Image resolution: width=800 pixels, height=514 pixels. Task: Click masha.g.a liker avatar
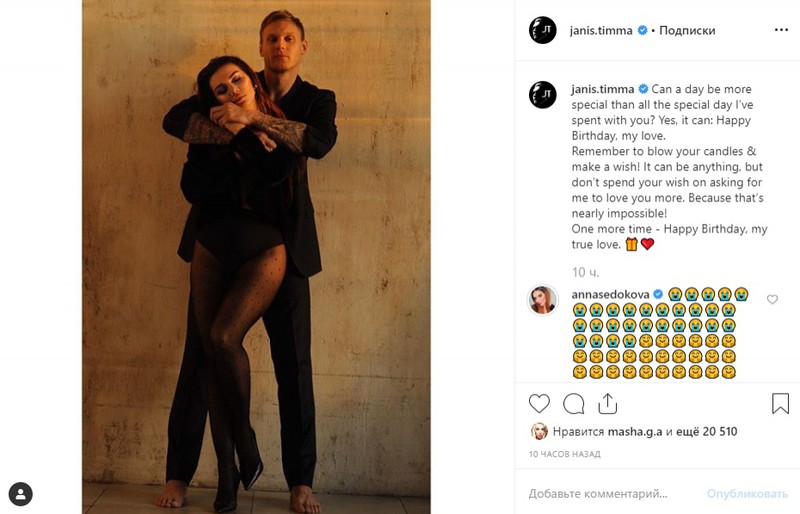point(539,432)
